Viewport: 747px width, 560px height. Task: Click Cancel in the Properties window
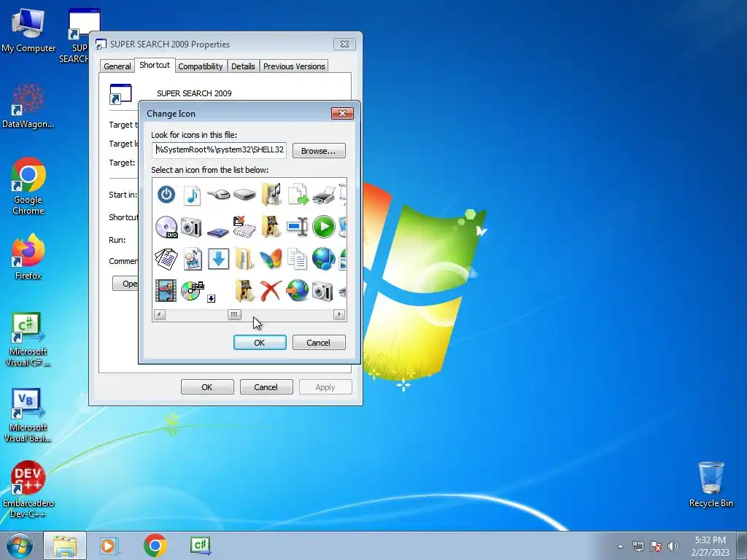click(266, 387)
